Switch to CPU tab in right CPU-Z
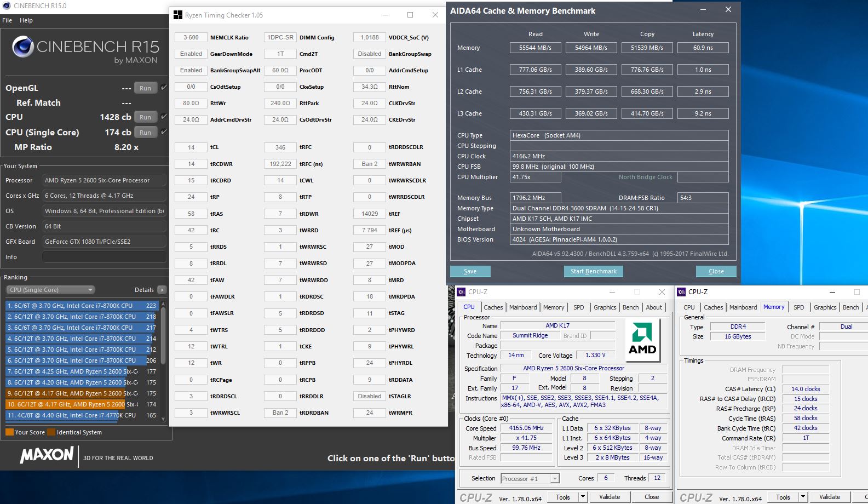This screenshot has height=504, width=868. coord(689,307)
